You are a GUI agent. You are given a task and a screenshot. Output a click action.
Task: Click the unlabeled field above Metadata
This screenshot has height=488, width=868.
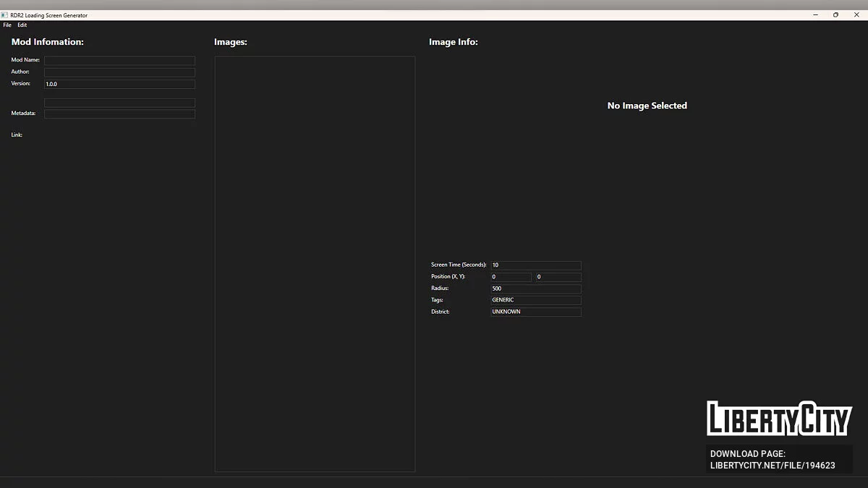(119, 103)
